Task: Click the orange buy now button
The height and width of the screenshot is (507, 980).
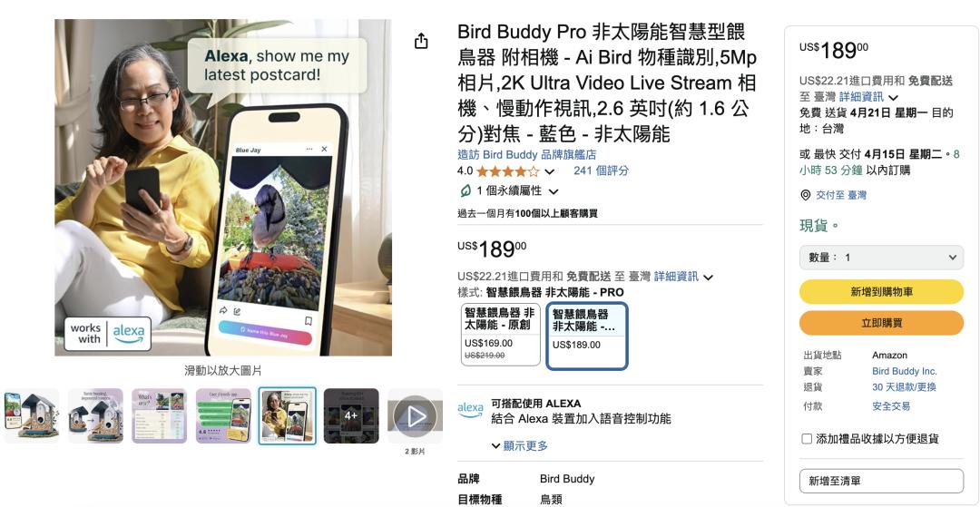Action: tap(881, 323)
